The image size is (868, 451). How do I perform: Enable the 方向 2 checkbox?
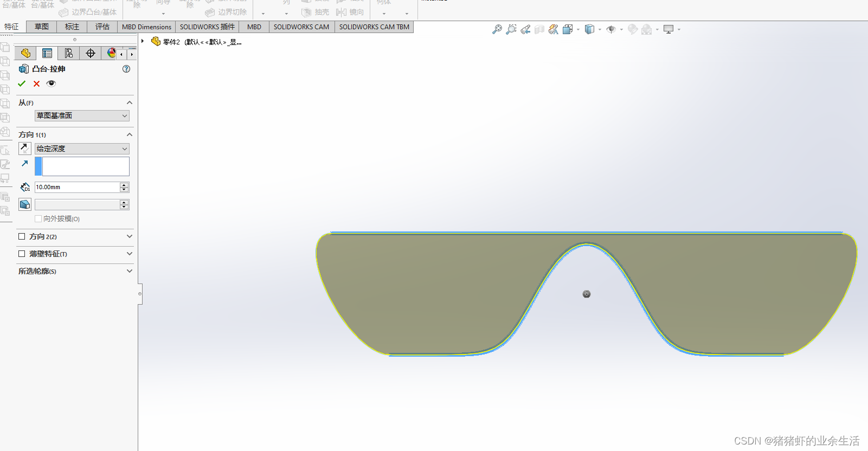click(22, 236)
